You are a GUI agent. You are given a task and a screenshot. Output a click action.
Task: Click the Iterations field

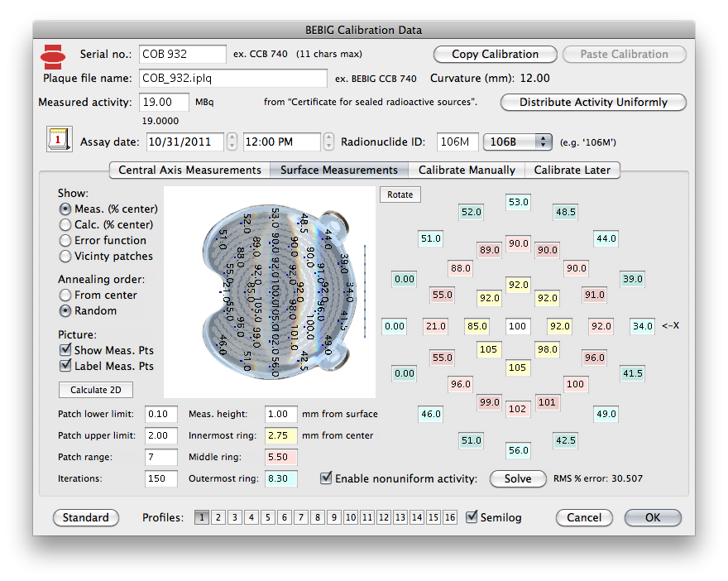161,478
